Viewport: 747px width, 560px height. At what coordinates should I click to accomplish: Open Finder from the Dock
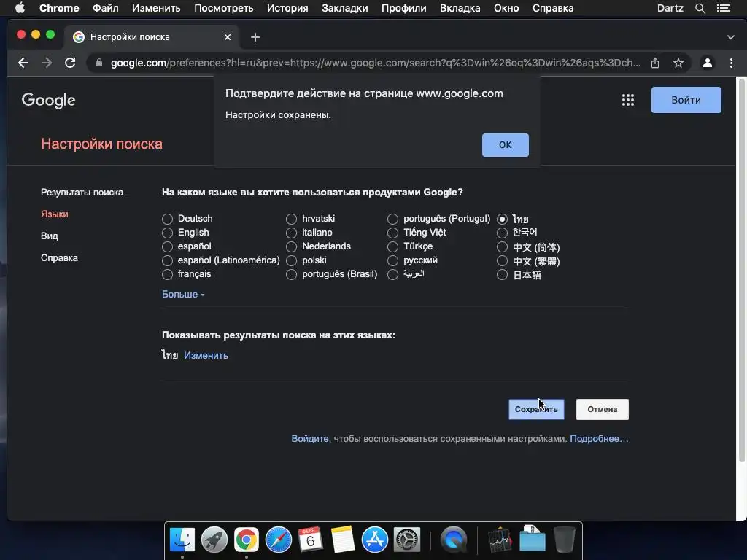coord(182,540)
